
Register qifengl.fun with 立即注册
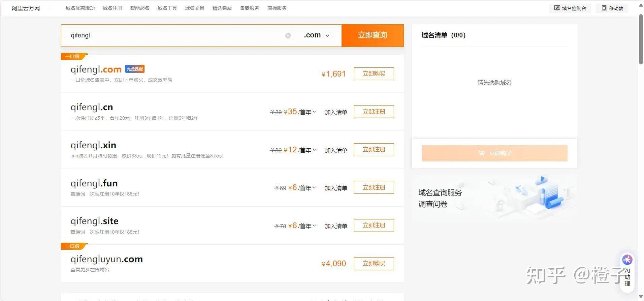[x=374, y=187]
